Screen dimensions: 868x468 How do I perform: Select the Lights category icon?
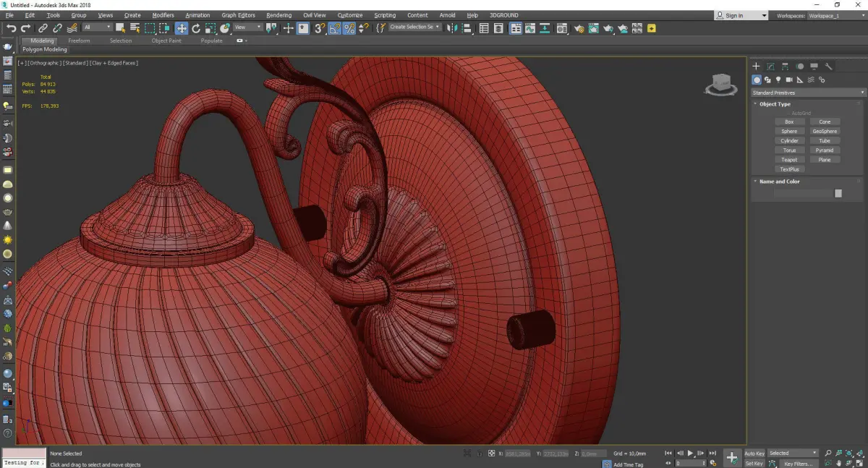(x=778, y=80)
